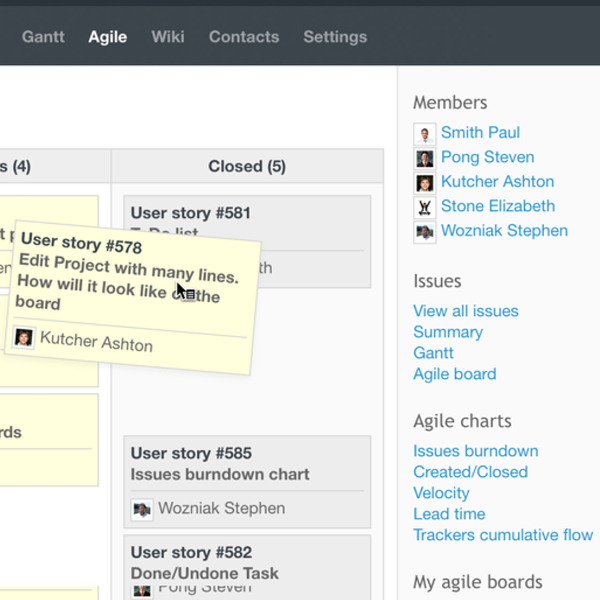Open the Velocity chart link
Image resolution: width=600 pixels, height=600 pixels.
point(441,493)
